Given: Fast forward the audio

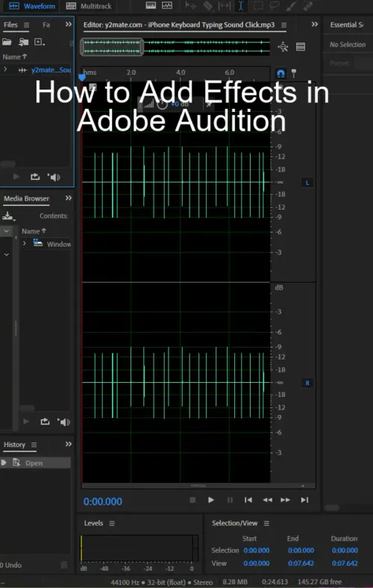Looking at the screenshot, I should pyautogui.click(x=285, y=500).
